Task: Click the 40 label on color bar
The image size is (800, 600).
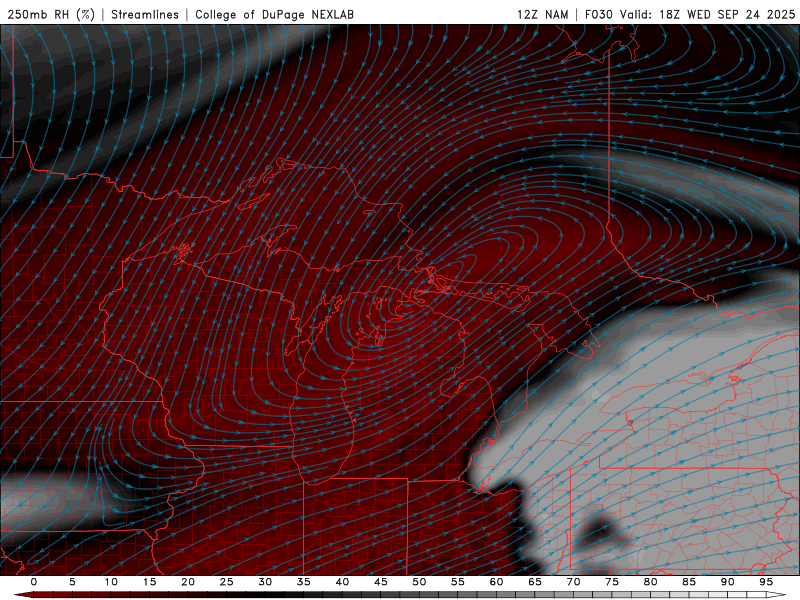Action: click(342, 582)
